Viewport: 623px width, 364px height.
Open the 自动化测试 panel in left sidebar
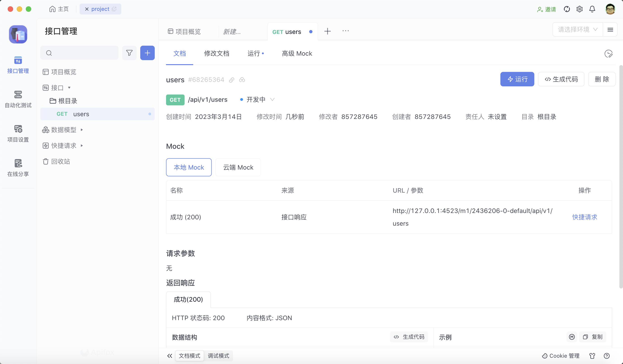(x=18, y=98)
